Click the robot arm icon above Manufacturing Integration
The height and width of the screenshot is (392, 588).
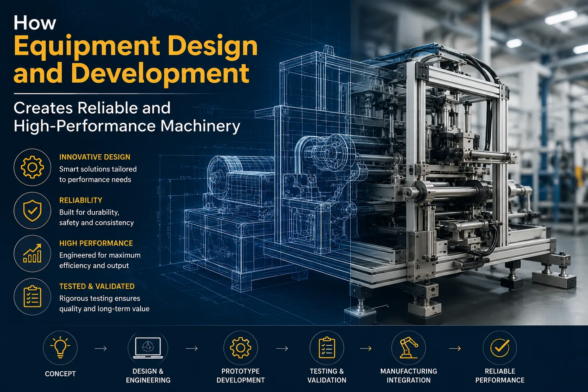pyautogui.click(x=408, y=348)
